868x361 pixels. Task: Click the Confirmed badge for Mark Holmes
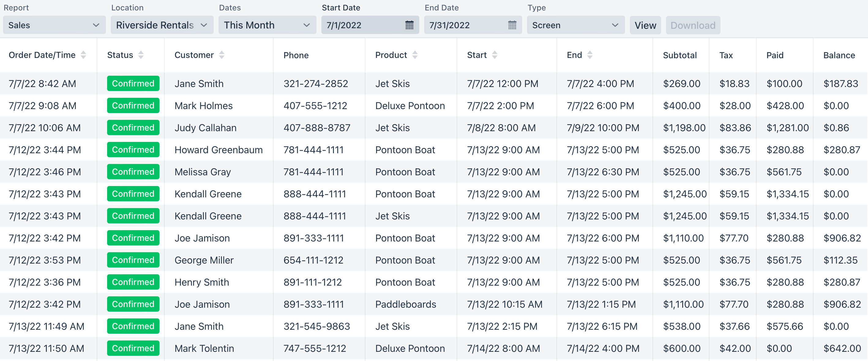click(133, 106)
